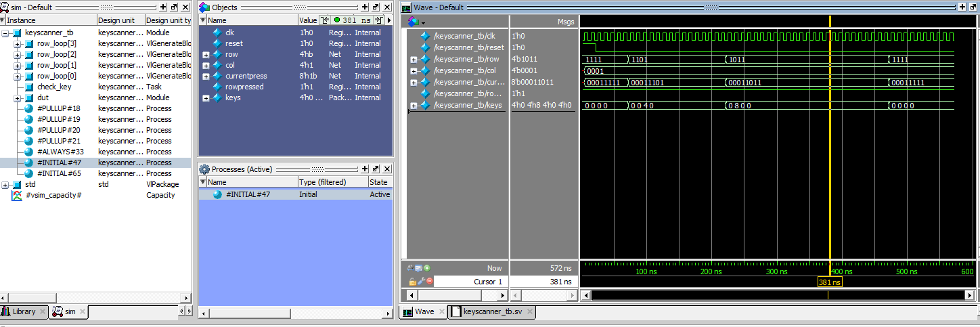Viewport: 980px width, 327px height.
Task: Click the green Insert Cursor icon
Action: coord(427,268)
